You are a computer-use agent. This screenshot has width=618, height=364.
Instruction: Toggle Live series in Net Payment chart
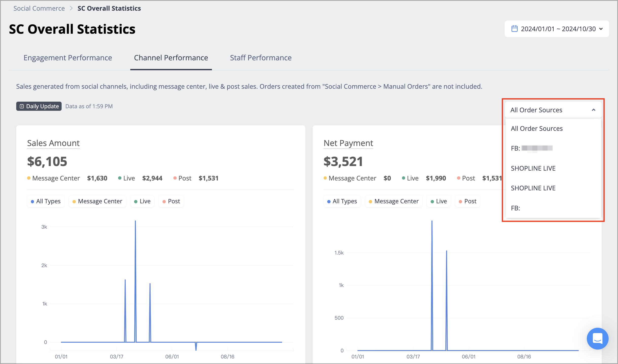(x=439, y=201)
